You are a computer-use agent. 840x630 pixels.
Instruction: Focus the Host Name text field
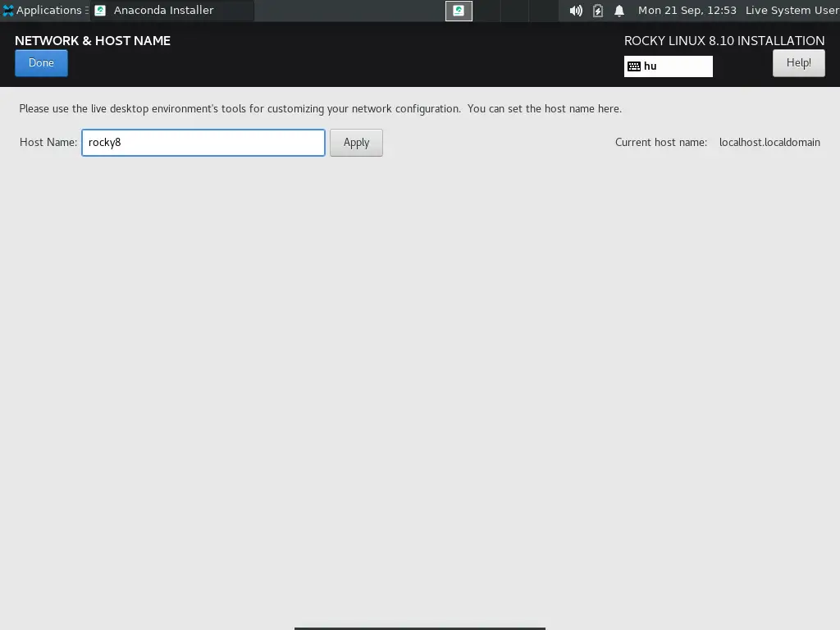pyautogui.click(x=203, y=143)
